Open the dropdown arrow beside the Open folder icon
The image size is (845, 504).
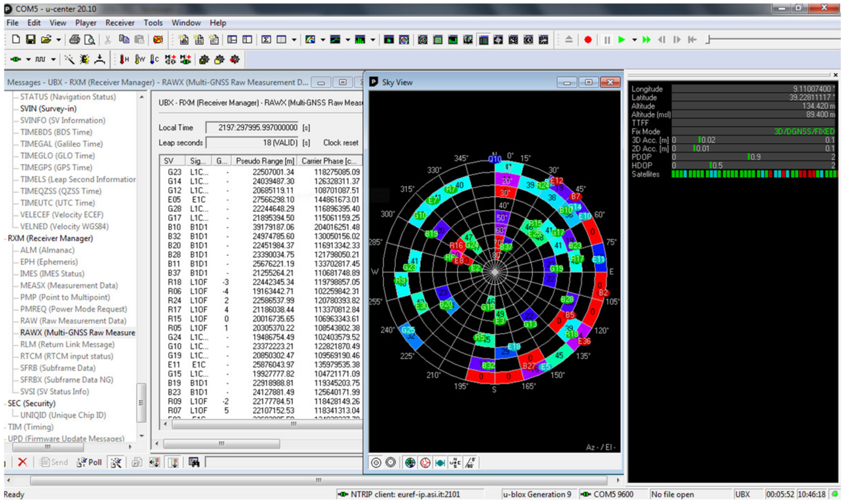pyautogui.click(x=58, y=40)
